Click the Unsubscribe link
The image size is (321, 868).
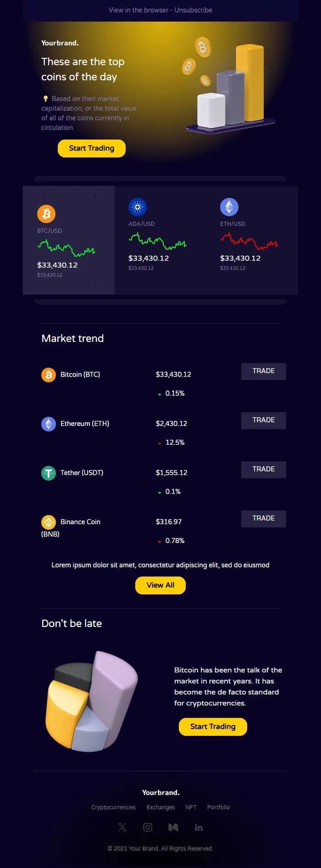[x=194, y=10]
